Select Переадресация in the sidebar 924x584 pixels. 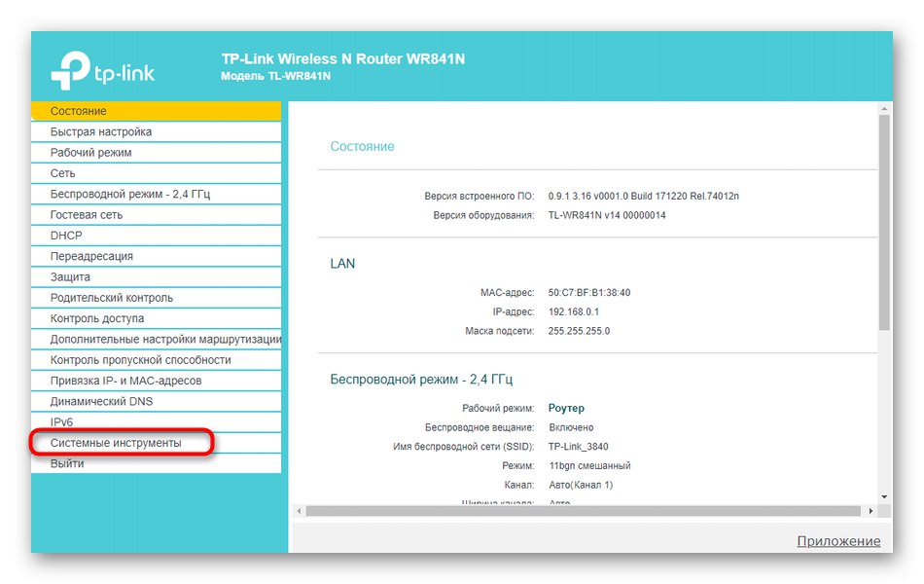[x=157, y=256]
